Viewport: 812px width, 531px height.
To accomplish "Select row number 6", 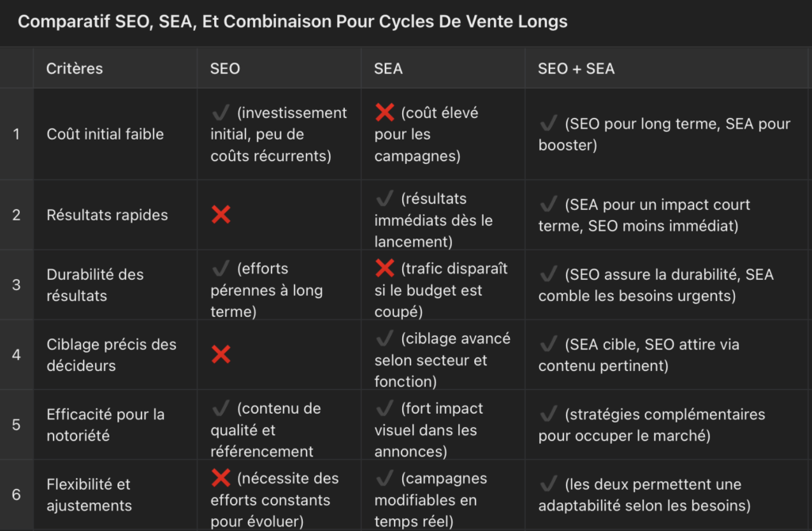I will point(17,495).
